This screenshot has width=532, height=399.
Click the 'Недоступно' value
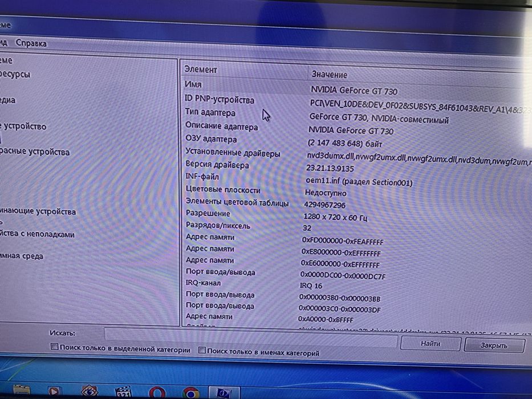[x=326, y=193]
